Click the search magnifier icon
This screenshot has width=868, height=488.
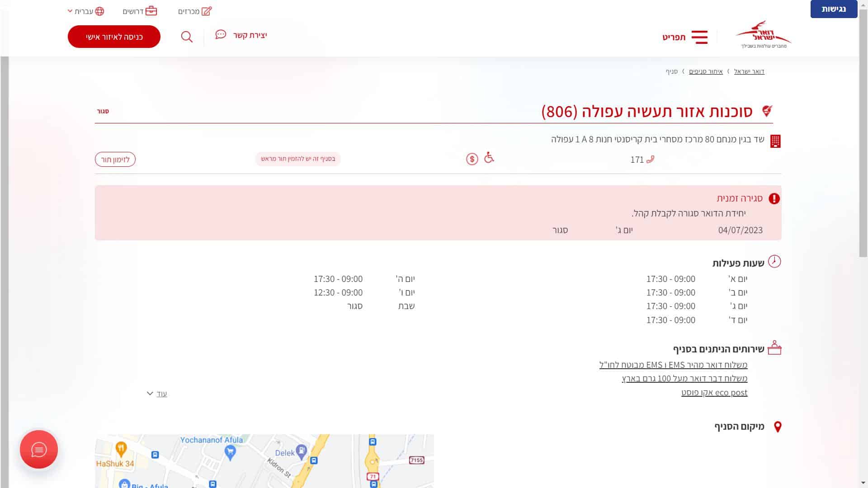[x=187, y=37]
